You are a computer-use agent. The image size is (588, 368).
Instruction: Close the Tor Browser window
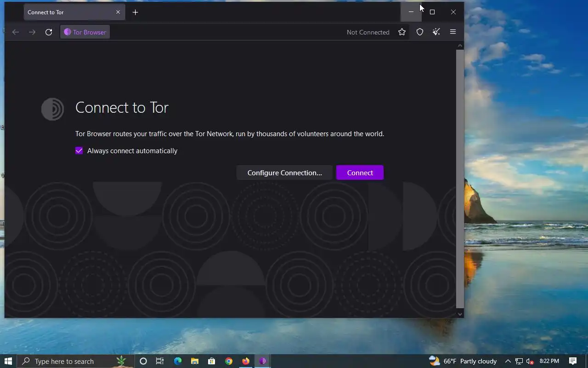[x=453, y=12]
